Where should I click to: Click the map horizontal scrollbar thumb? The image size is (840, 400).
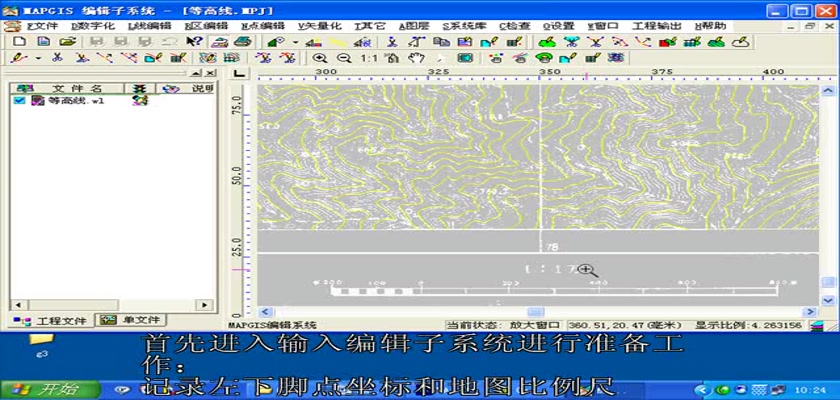(x=536, y=311)
